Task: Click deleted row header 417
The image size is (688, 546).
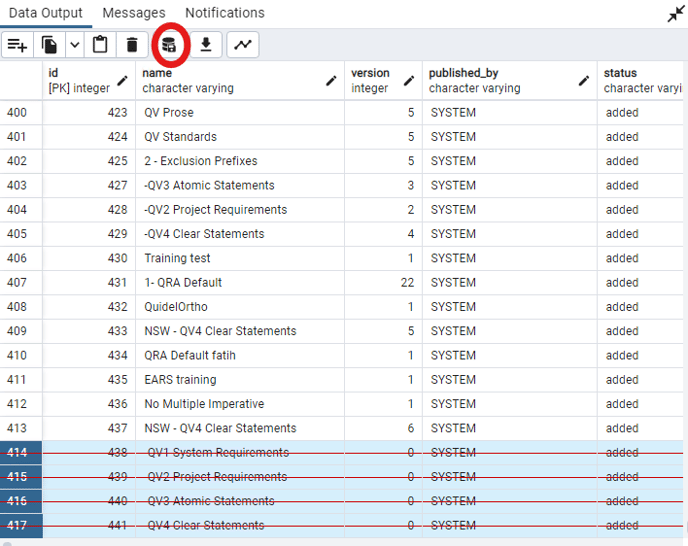Action: click(x=21, y=525)
